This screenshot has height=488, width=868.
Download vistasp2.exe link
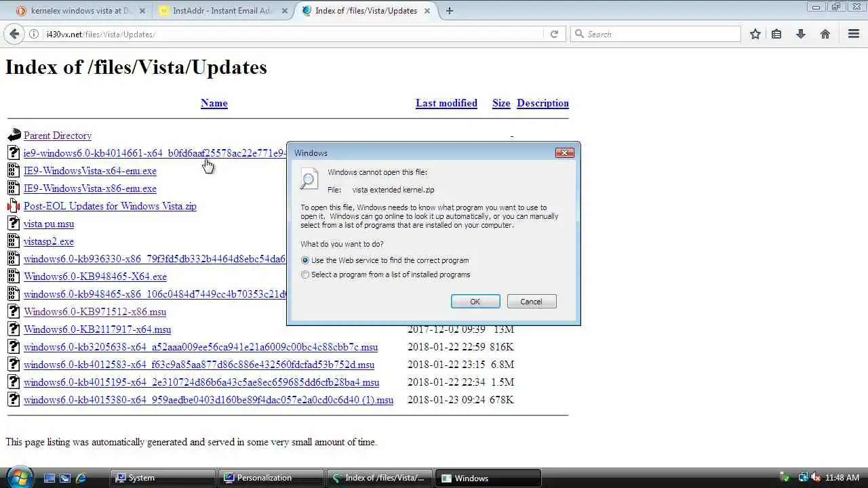click(x=49, y=241)
